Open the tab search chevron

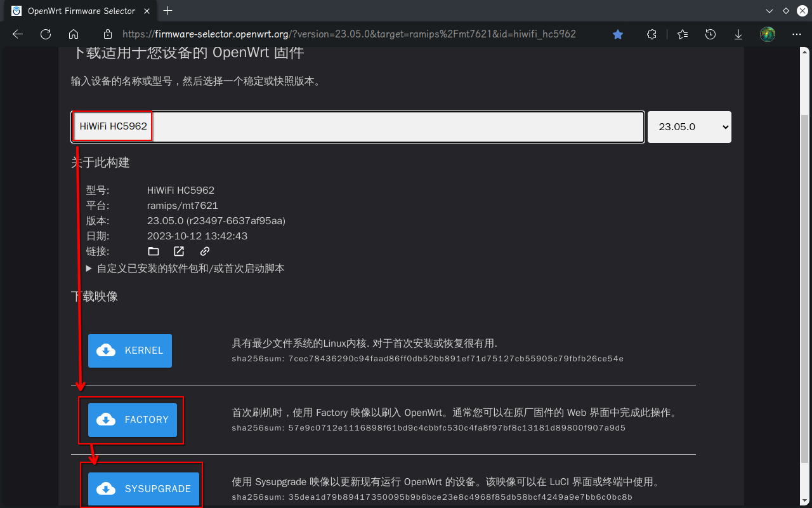pyautogui.click(x=769, y=11)
